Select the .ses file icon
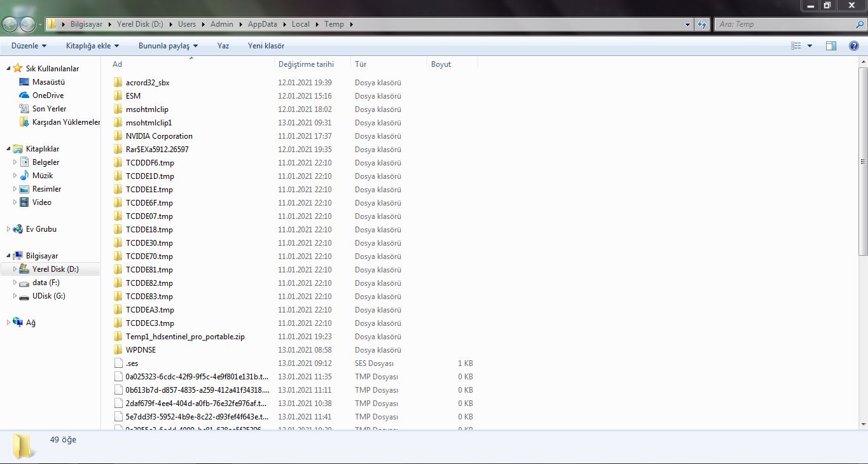This screenshot has height=464, width=868. [x=118, y=363]
